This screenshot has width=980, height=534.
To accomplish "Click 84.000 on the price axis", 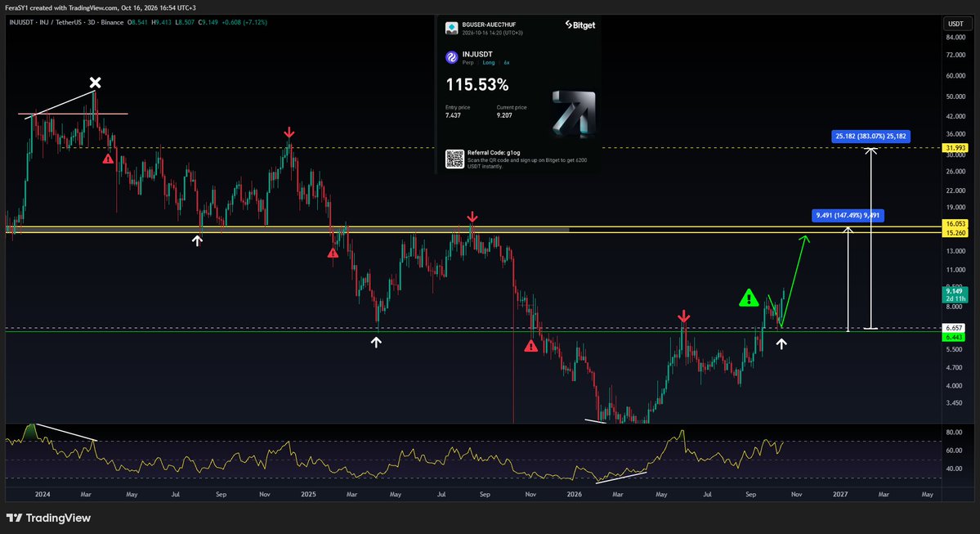I will 955,38.
